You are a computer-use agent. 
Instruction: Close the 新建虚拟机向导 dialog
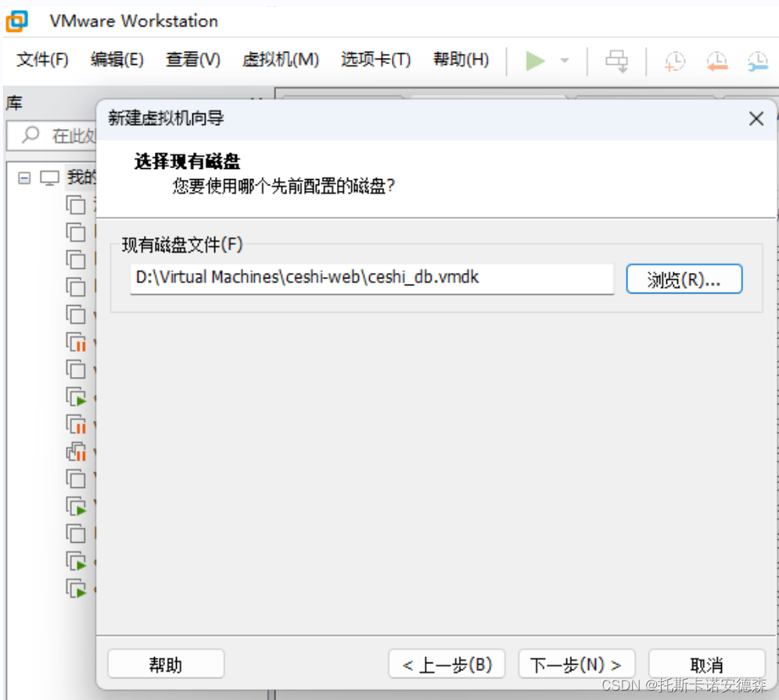coord(756,119)
